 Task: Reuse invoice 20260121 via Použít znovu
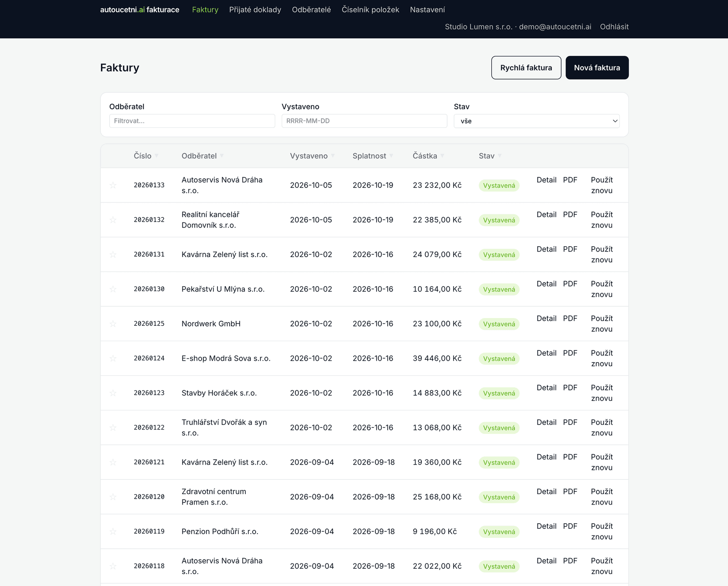click(x=602, y=462)
